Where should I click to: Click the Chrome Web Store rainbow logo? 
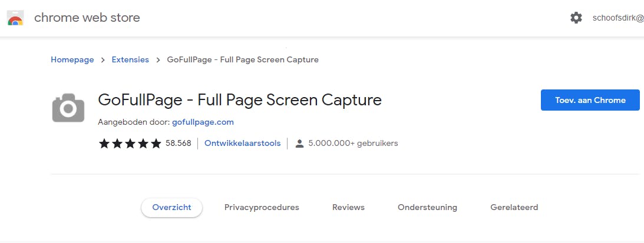tap(15, 18)
